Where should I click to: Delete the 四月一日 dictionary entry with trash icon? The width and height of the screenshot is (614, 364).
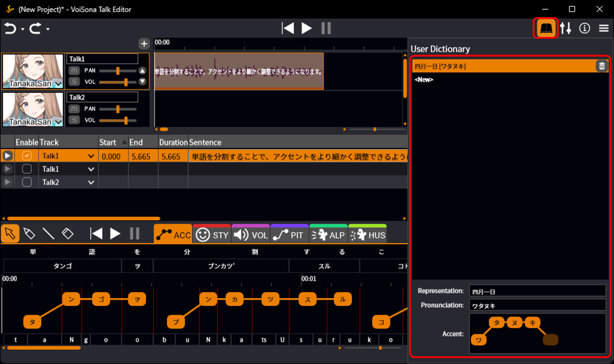[x=602, y=66]
